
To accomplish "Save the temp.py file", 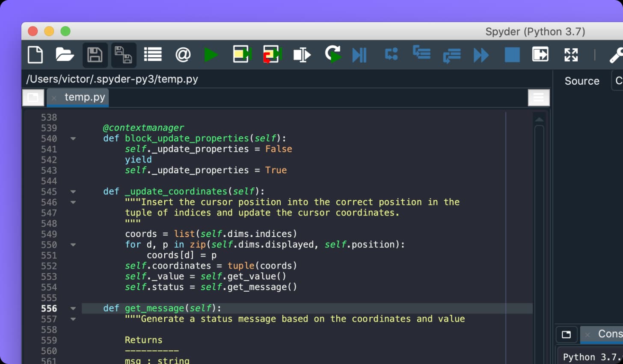I will 95,55.
